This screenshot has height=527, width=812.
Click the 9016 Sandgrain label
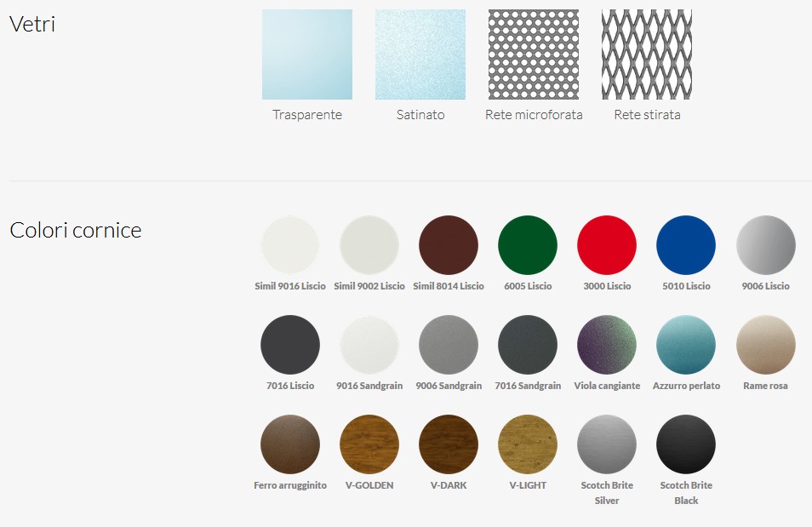coord(369,386)
